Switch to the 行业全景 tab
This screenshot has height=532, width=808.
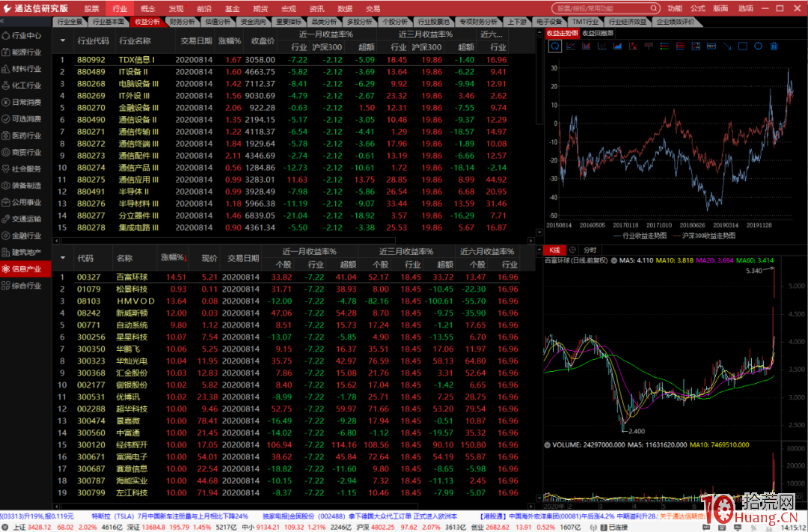pyautogui.click(x=70, y=22)
